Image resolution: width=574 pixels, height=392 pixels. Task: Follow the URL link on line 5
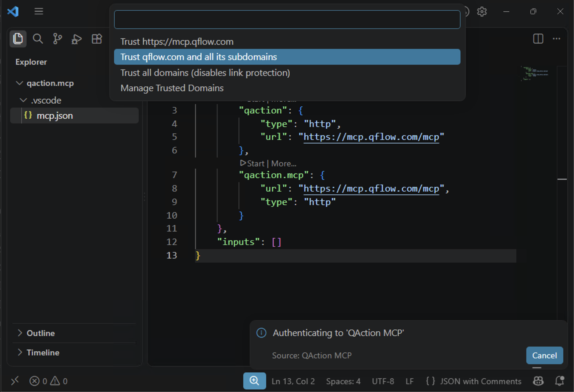371,137
